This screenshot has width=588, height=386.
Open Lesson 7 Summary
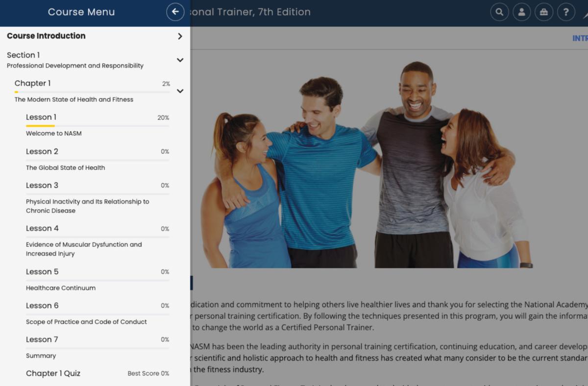click(x=41, y=356)
